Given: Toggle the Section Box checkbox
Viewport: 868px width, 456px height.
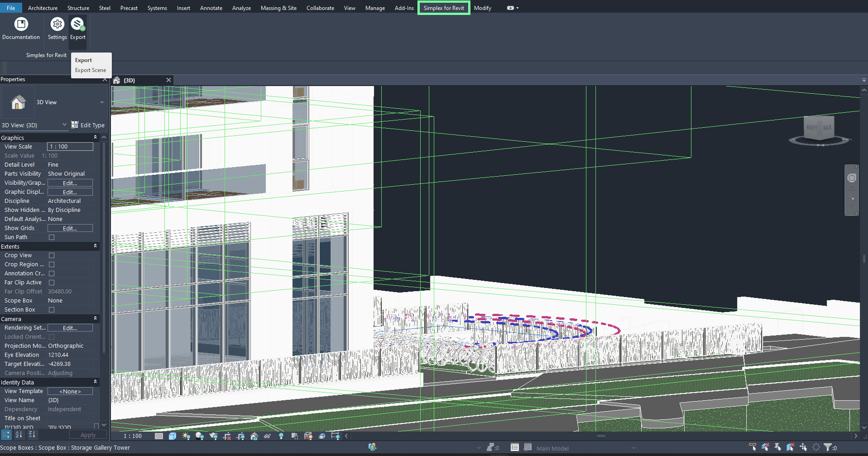Looking at the screenshot, I should (52, 310).
